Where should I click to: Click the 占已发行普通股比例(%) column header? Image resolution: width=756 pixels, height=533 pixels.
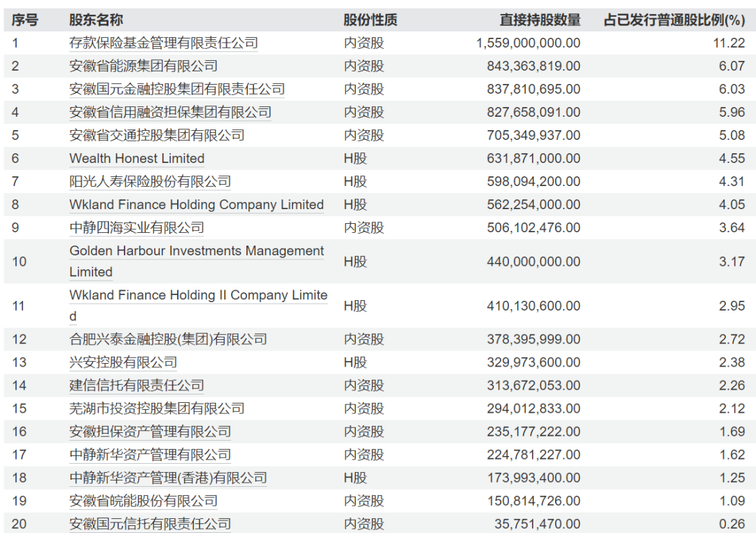point(674,20)
